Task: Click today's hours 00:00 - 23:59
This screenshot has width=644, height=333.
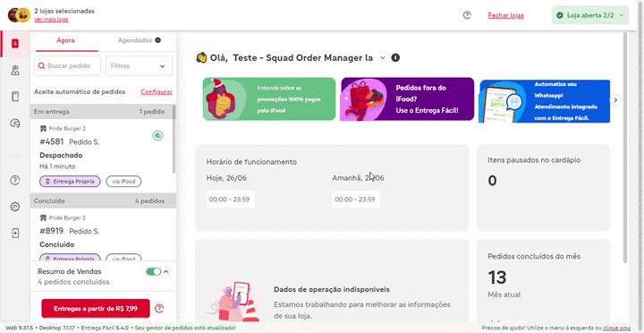Action: [231, 200]
